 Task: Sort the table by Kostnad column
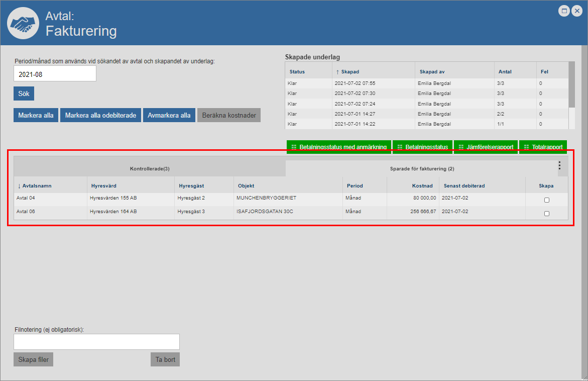click(422, 186)
